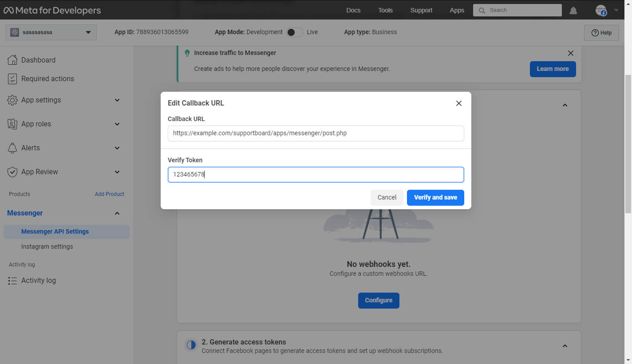Collapse the Messenger product section
This screenshot has height=364, width=632.
pyautogui.click(x=117, y=213)
